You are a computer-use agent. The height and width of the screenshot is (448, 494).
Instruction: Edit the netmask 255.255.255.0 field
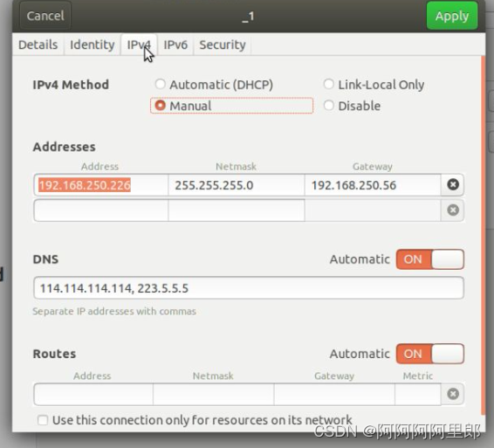(237, 185)
